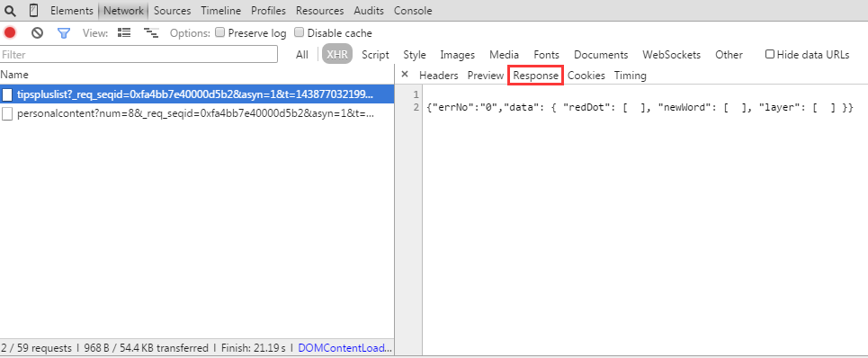868x358 pixels.
Task: Open the Timeline panel
Action: tap(221, 11)
